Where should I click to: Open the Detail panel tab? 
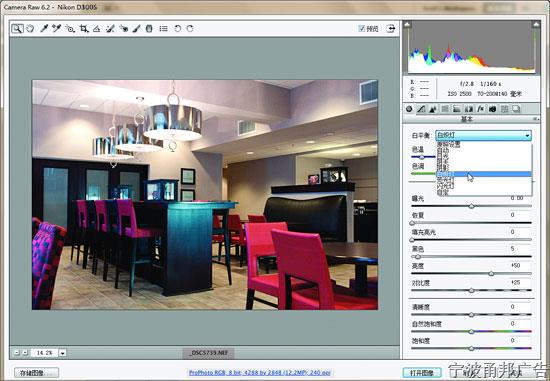point(433,109)
